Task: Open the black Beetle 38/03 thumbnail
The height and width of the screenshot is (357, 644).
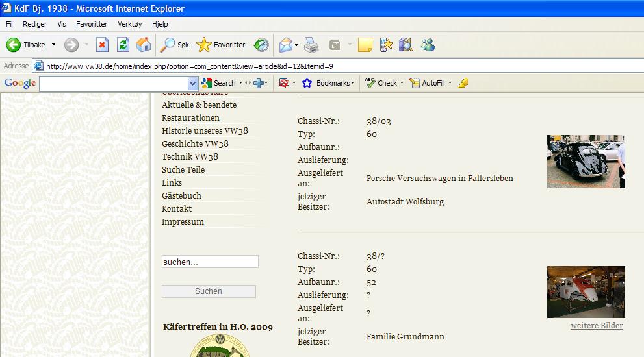Action: (x=586, y=162)
